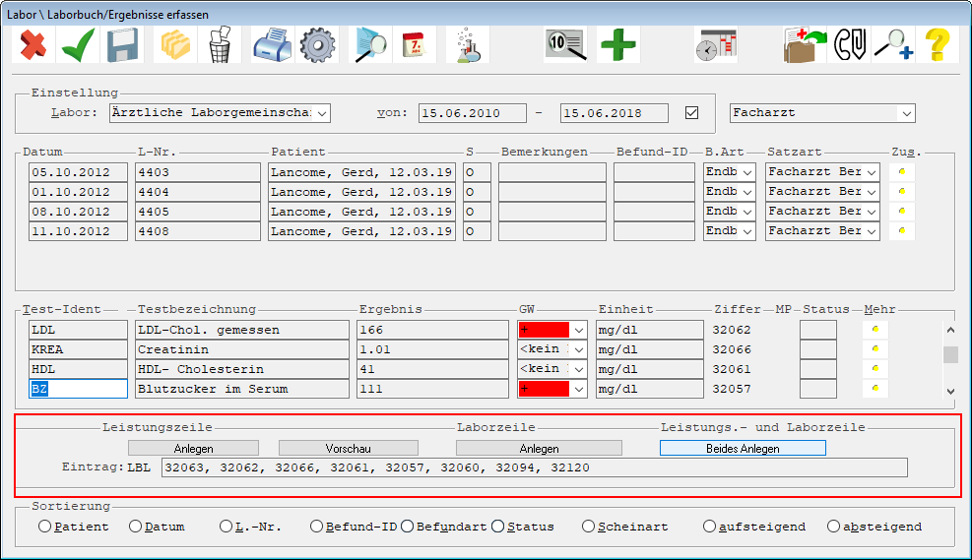Confirm with the green checkmark icon
Screen dimensions: 972x560
coord(78,45)
